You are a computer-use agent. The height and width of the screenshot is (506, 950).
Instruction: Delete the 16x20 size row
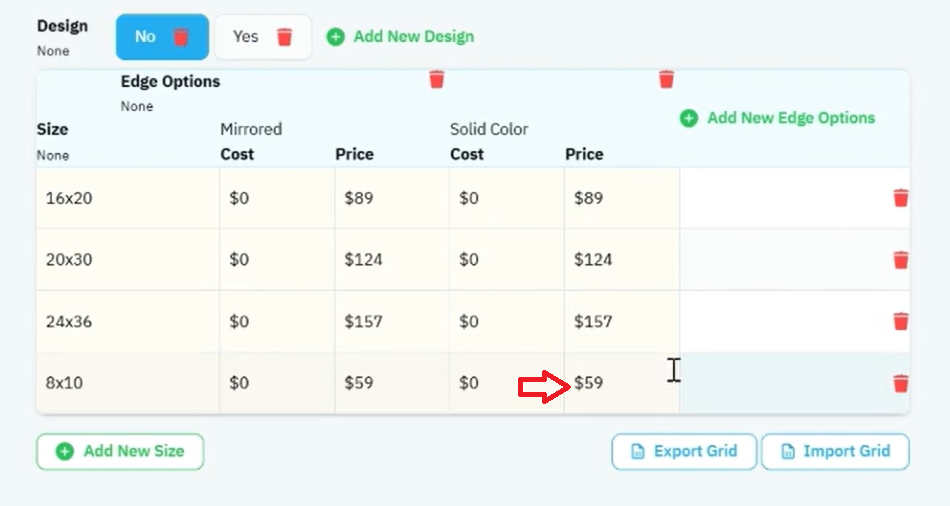(900, 198)
